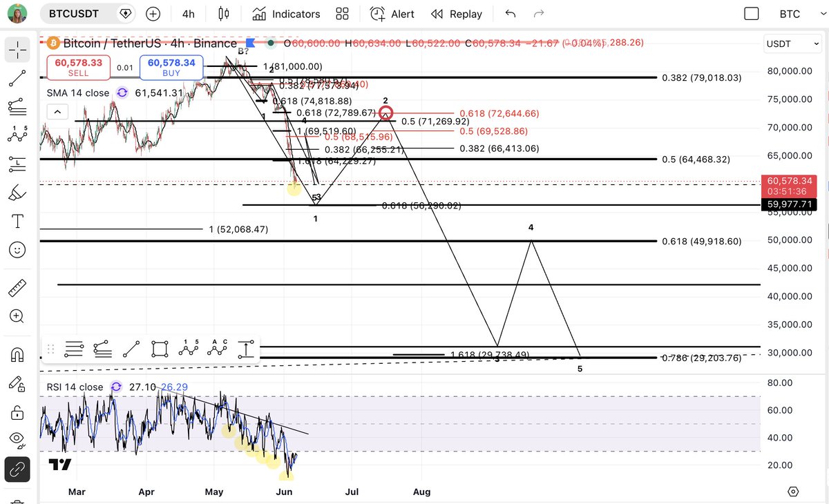Screen dimensions: 829x504
Task: Click the red SELL 60,578.33 button
Action: pyautogui.click(x=78, y=67)
